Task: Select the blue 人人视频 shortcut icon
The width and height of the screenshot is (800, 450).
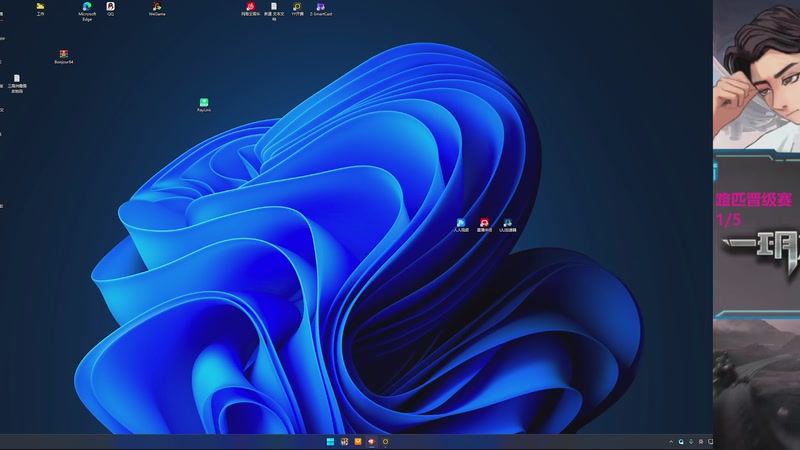Action: click(x=461, y=225)
